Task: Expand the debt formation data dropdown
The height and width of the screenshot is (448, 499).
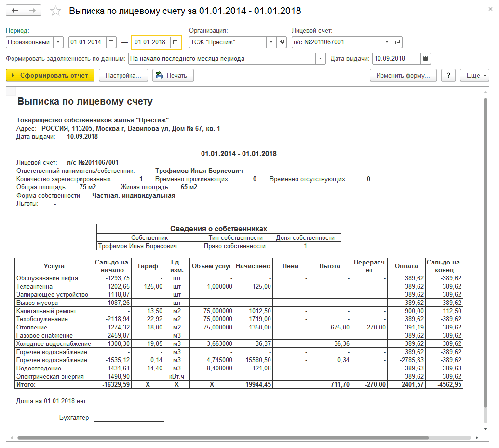Action: 321,59
